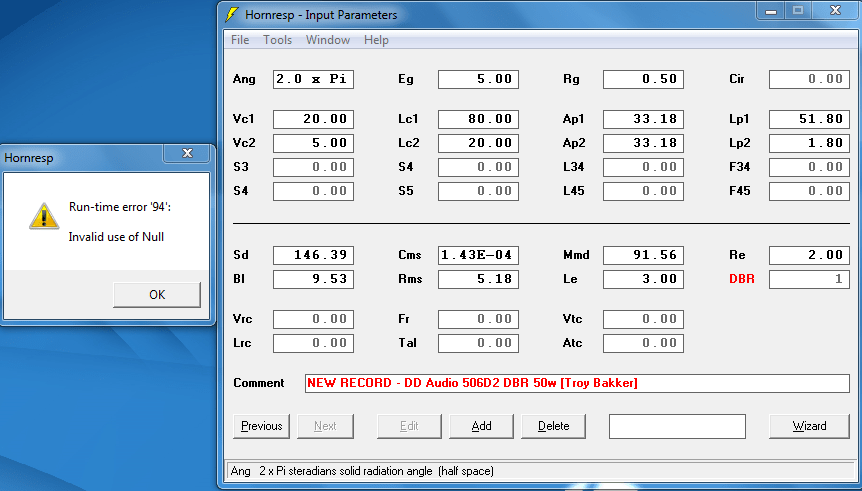The height and width of the screenshot is (491, 862).
Task: Click the L34 input field
Action: 643,167
